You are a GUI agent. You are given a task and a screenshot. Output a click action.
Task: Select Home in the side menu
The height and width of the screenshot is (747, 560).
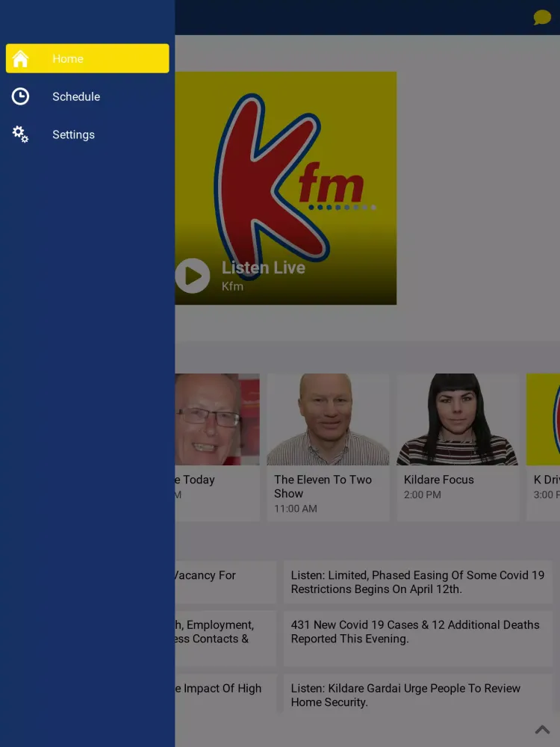[x=87, y=58]
